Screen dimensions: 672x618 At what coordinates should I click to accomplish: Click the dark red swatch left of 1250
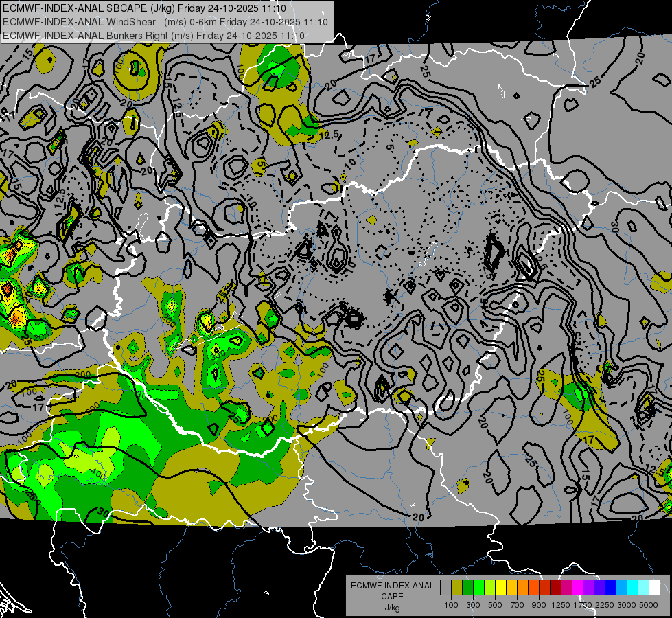point(555,588)
